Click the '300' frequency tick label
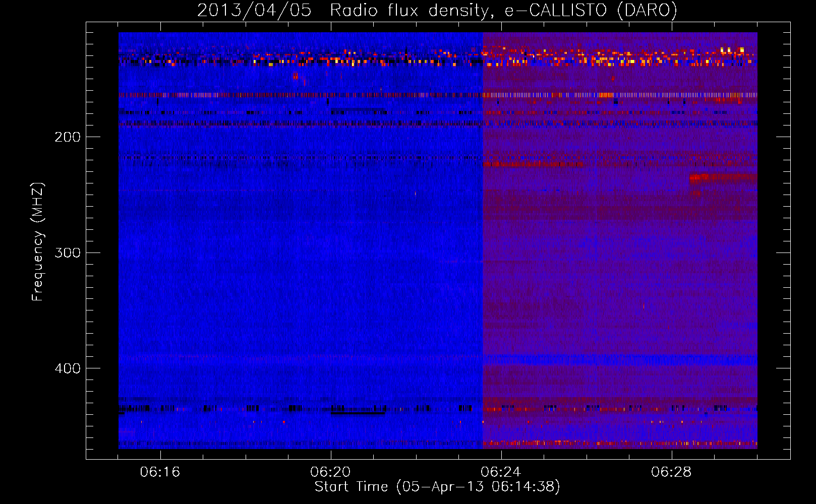The height and width of the screenshot is (504, 816). coord(68,253)
